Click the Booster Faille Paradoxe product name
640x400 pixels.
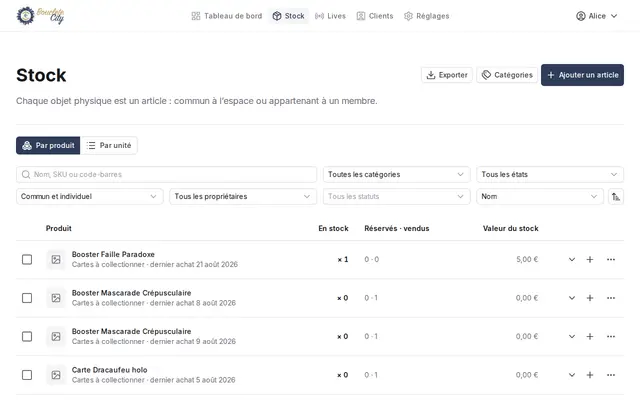(113, 254)
